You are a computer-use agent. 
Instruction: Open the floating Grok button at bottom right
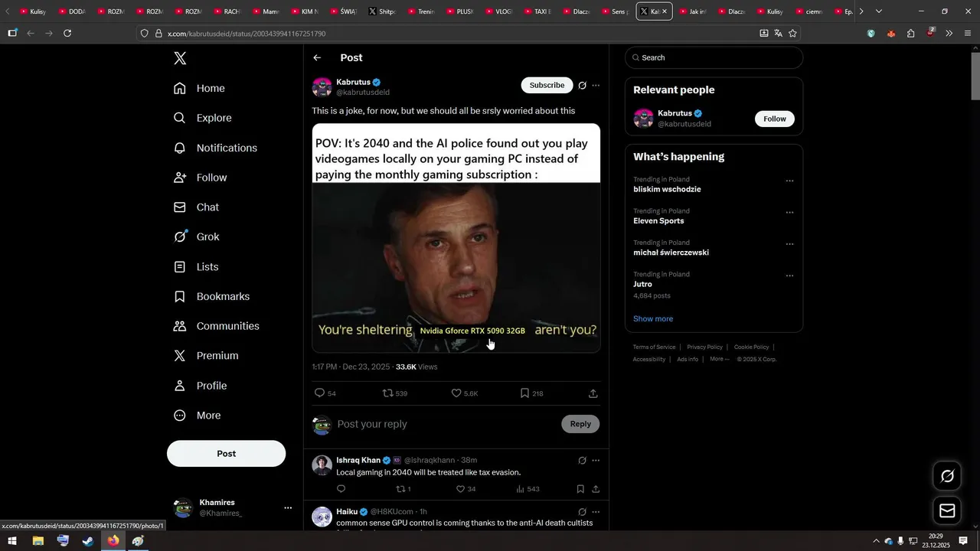947,476
